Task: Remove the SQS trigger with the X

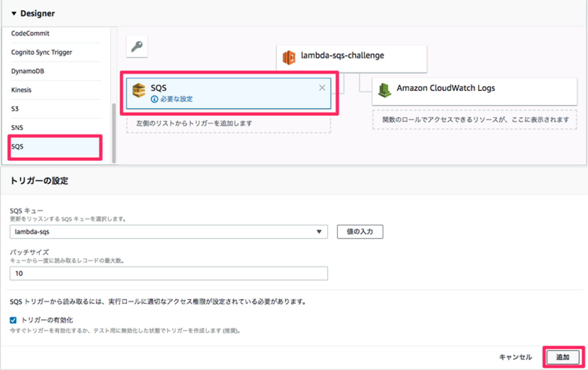Action: (322, 87)
